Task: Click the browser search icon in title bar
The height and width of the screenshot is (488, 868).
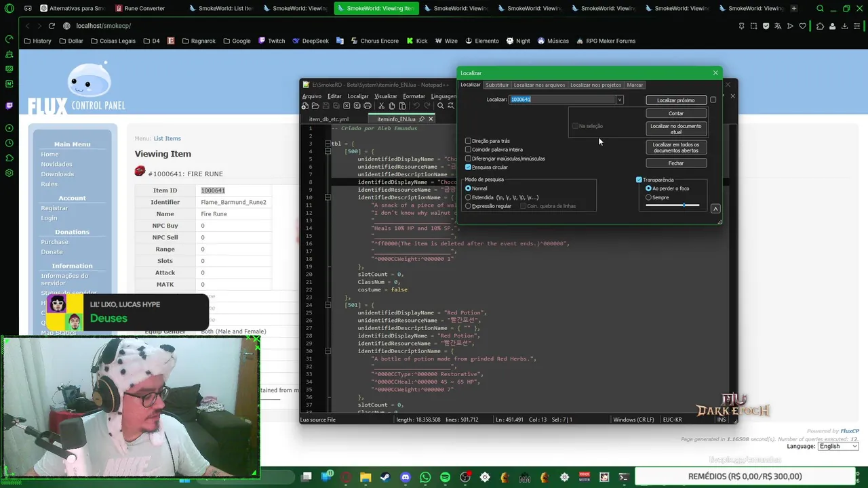Action: click(x=821, y=9)
